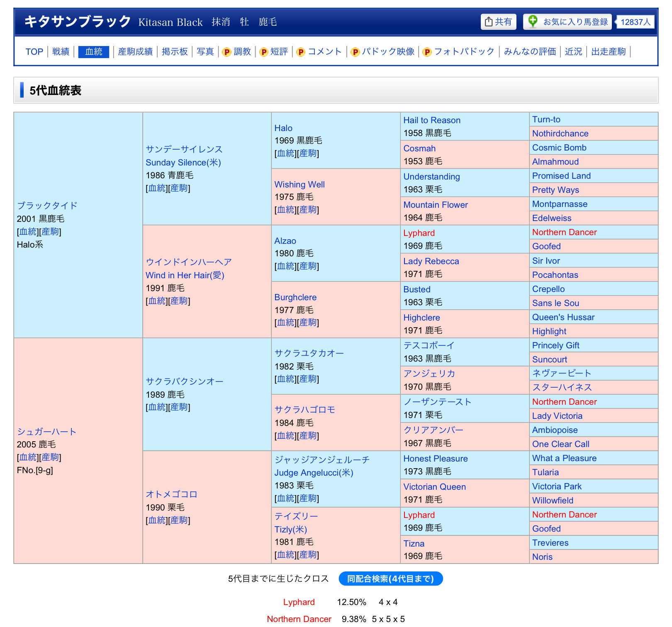672x627 pixels.
Task: Click the green favorite-horse registration icon
Action: tap(533, 21)
